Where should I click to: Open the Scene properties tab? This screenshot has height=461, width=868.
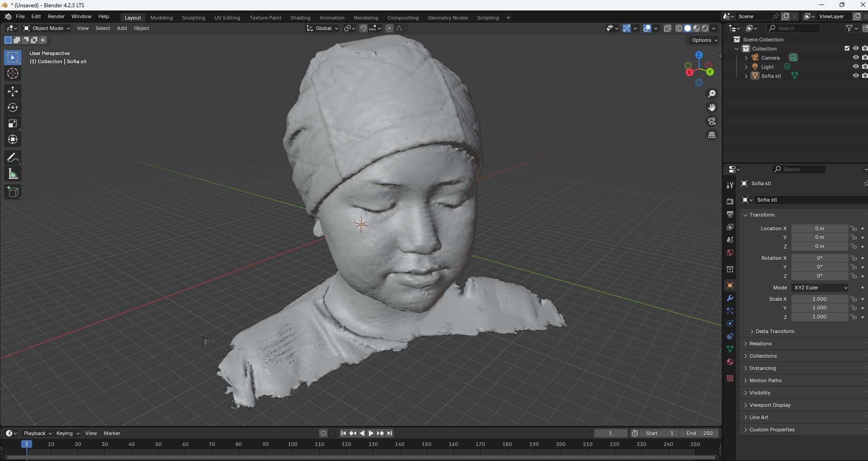pyautogui.click(x=730, y=240)
